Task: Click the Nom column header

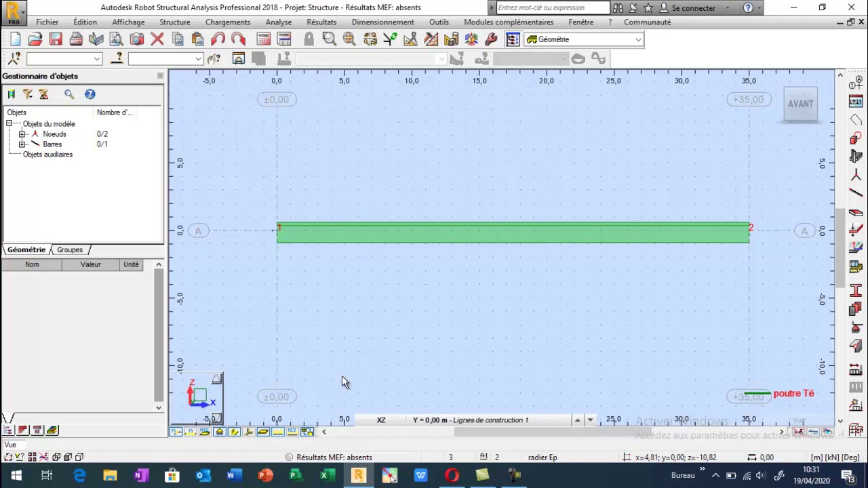Action: (x=32, y=264)
